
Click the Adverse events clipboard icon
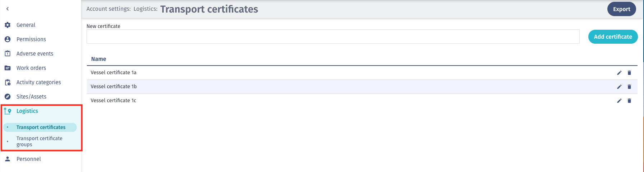pyautogui.click(x=8, y=54)
